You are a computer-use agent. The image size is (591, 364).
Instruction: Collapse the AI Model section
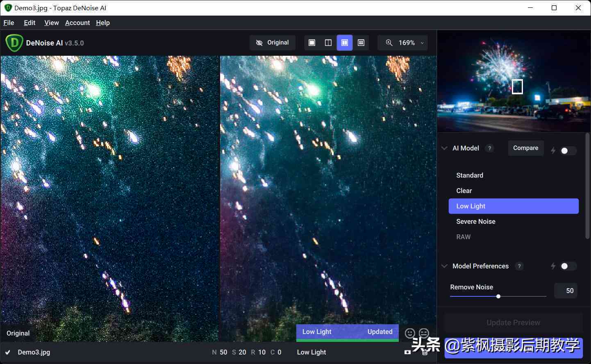coord(444,148)
